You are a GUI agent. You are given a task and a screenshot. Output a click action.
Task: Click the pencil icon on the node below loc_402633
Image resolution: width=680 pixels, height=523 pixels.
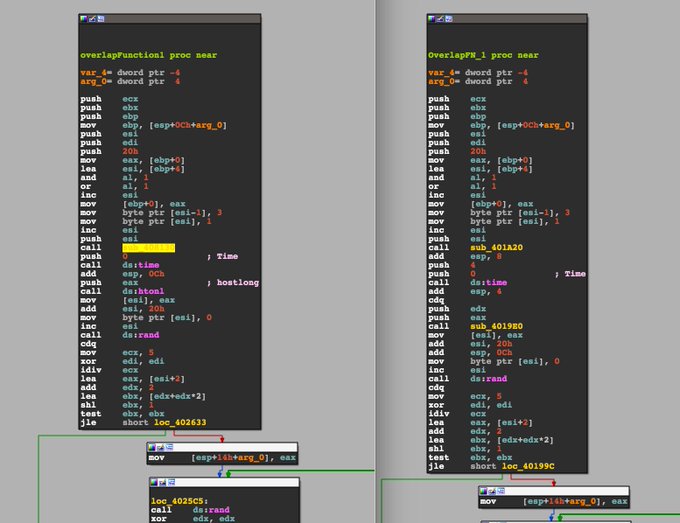[160, 447]
